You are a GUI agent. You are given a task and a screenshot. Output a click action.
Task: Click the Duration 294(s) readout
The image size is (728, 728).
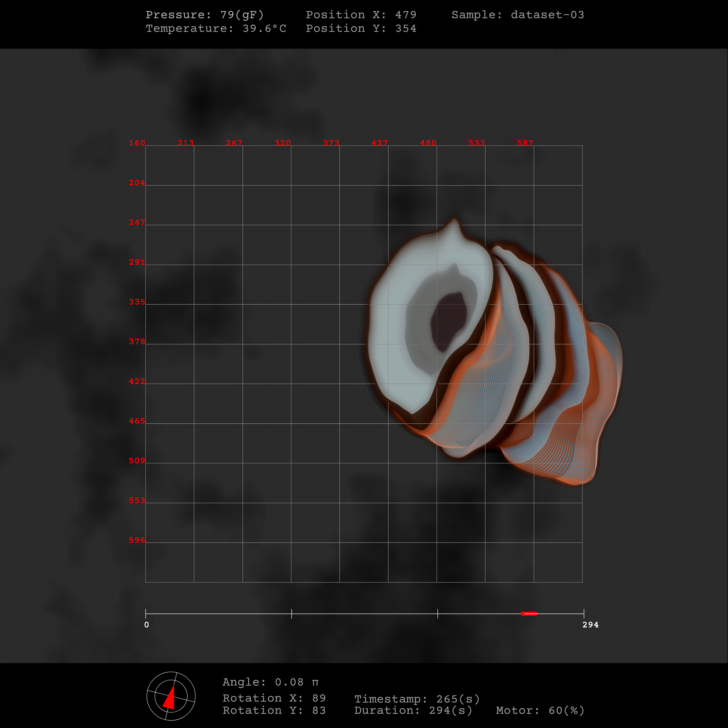(413, 710)
